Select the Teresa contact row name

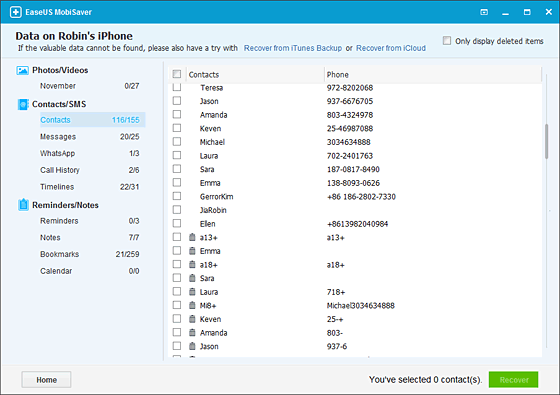(211, 88)
